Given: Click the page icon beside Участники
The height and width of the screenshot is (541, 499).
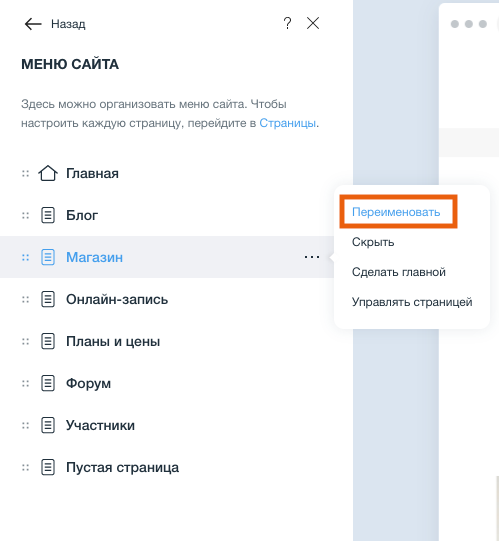Looking at the screenshot, I should (x=48, y=425).
